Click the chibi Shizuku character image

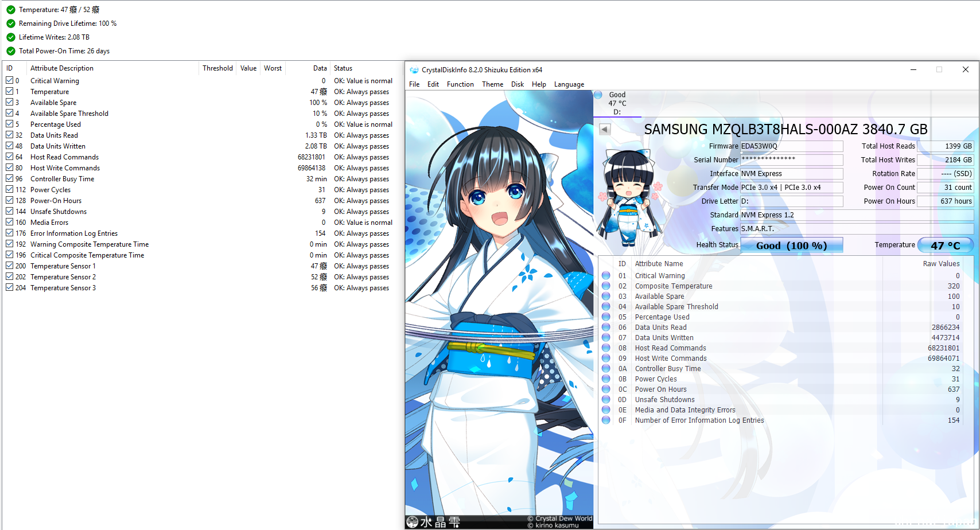[628, 198]
